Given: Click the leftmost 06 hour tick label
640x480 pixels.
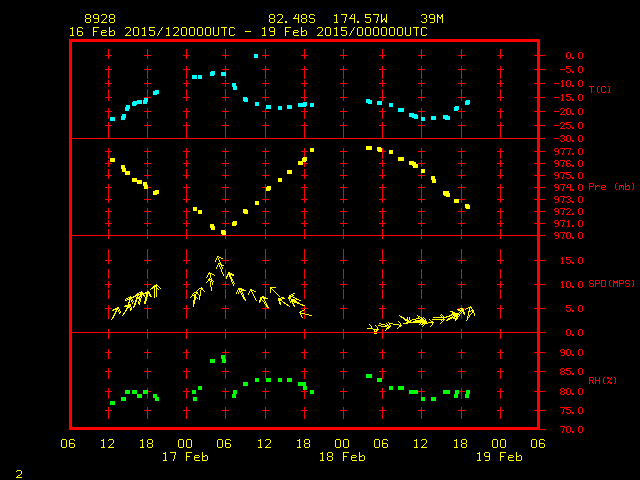Looking at the screenshot, I should (x=69, y=444).
